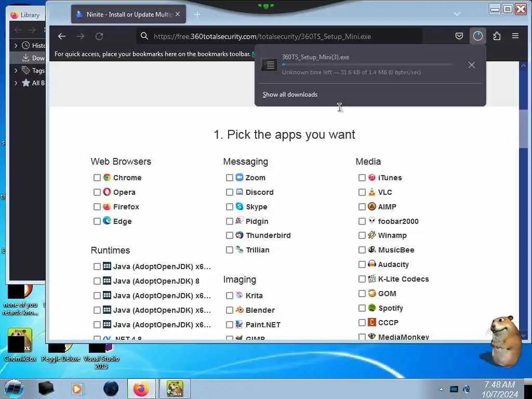532x399 pixels.
Task: Click the CCCP label
Action: coord(388,323)
